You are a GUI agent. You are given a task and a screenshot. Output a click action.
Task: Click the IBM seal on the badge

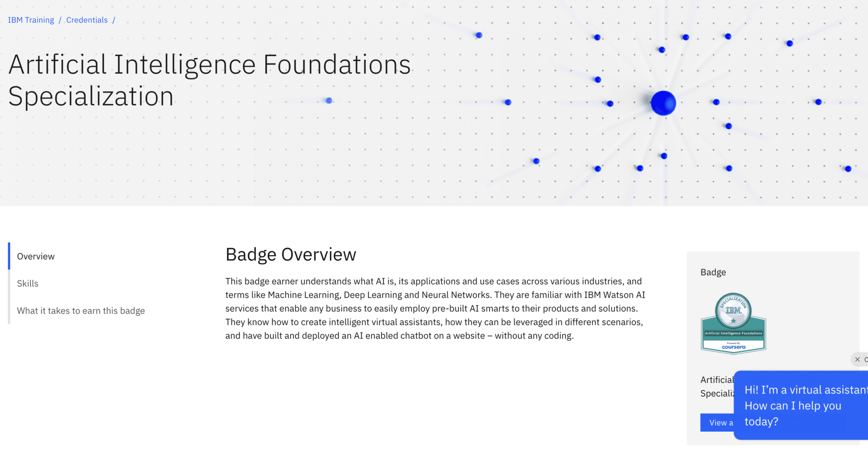coord(733,310)
